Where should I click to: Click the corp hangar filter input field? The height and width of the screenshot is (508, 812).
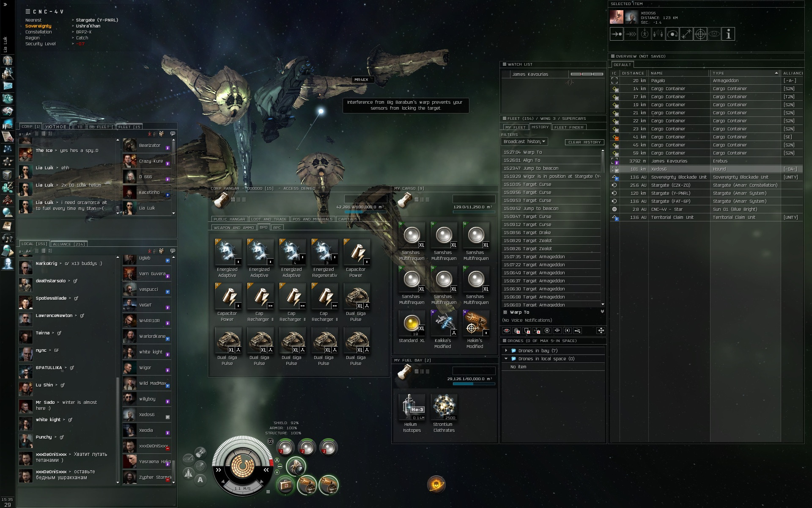click(x=365, y=199)
